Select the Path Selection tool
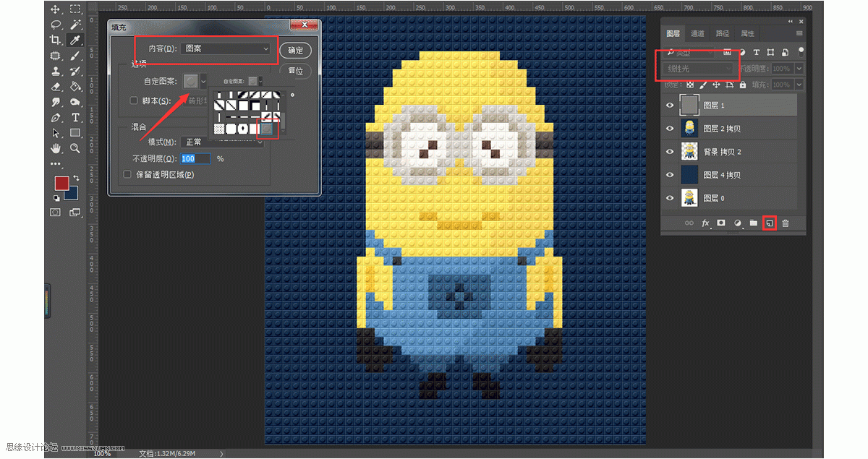The image size is (868, 459). coord(56,133)
